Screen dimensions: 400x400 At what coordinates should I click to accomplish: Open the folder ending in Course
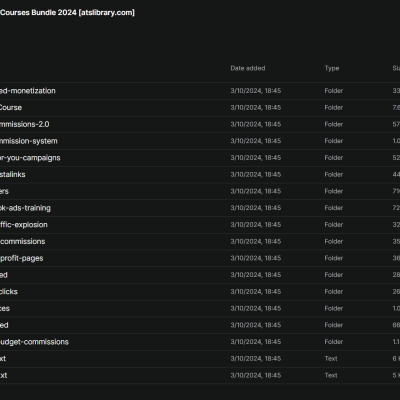pyautogui.click(x=11, y=107)
